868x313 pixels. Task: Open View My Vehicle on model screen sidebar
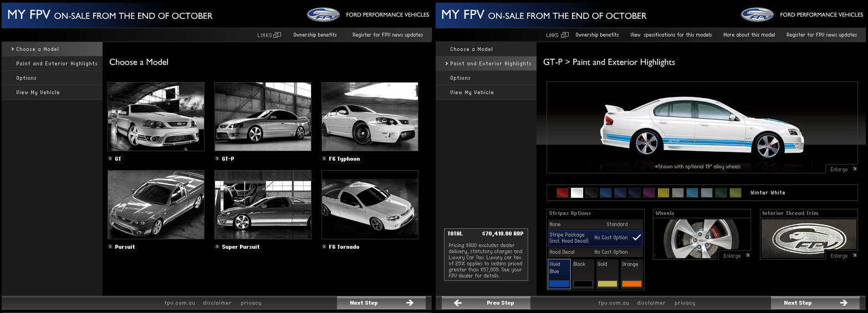(52, 93)
